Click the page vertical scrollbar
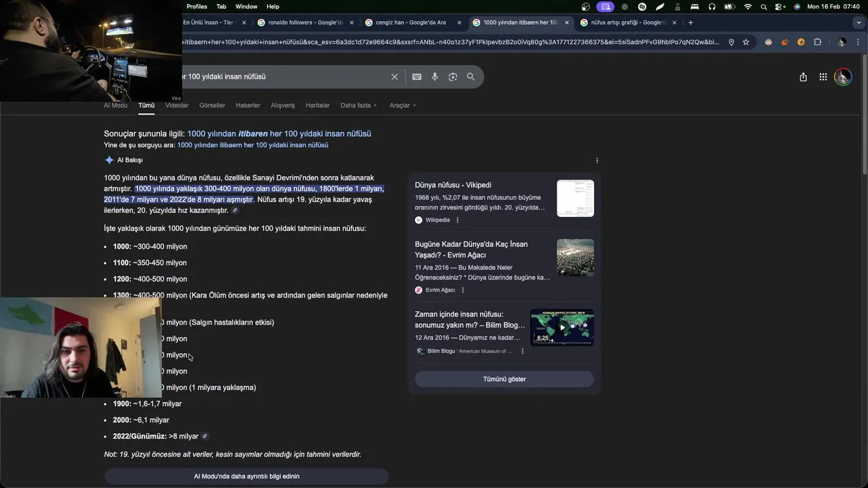This screenshot has width=868, height=488. (865, 115)
